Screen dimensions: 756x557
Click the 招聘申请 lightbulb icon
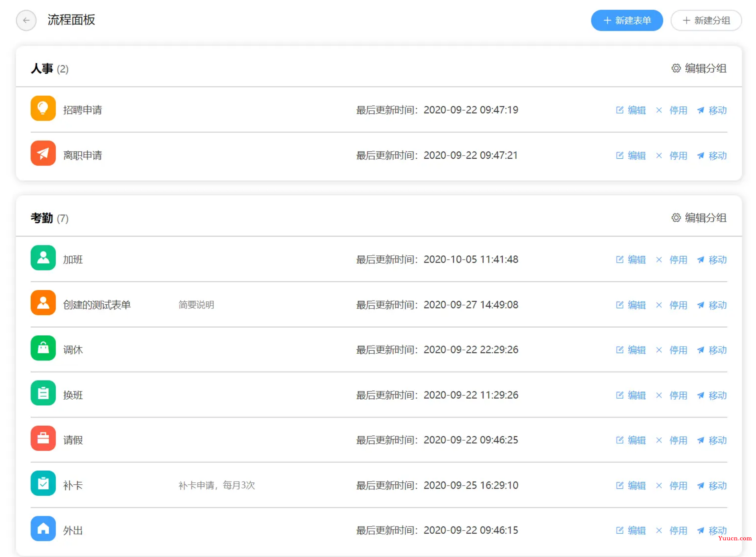[43, 108]
